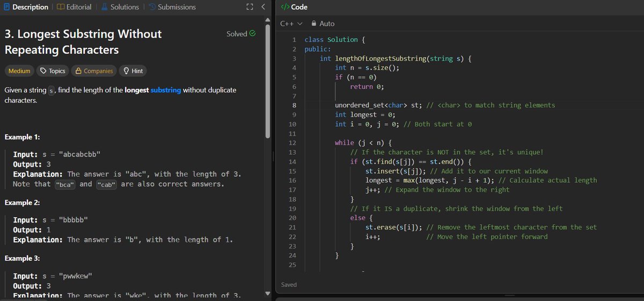The image size is (644, 301).
Task: Click the 'int longest = 0;' line
Action: [365, 115]
